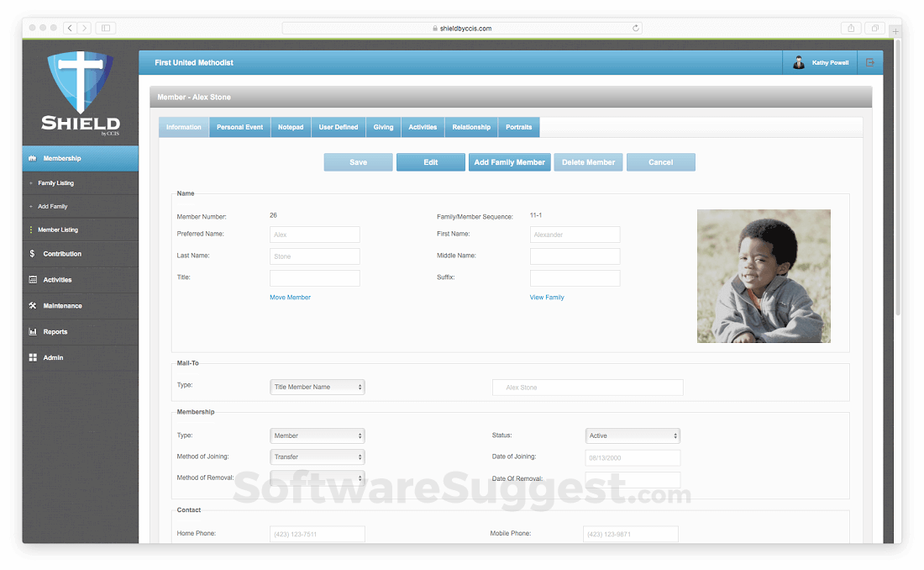The height and width of the screenshot is (570, 924).
Task: Open the Membership section icon in sidebar
Action: [x=32, y=157]
